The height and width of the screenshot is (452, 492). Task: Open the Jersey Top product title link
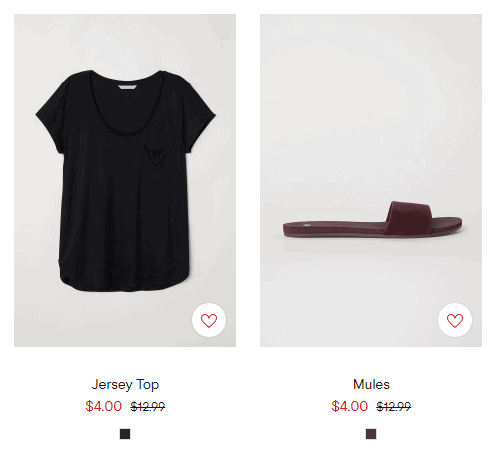125,384
